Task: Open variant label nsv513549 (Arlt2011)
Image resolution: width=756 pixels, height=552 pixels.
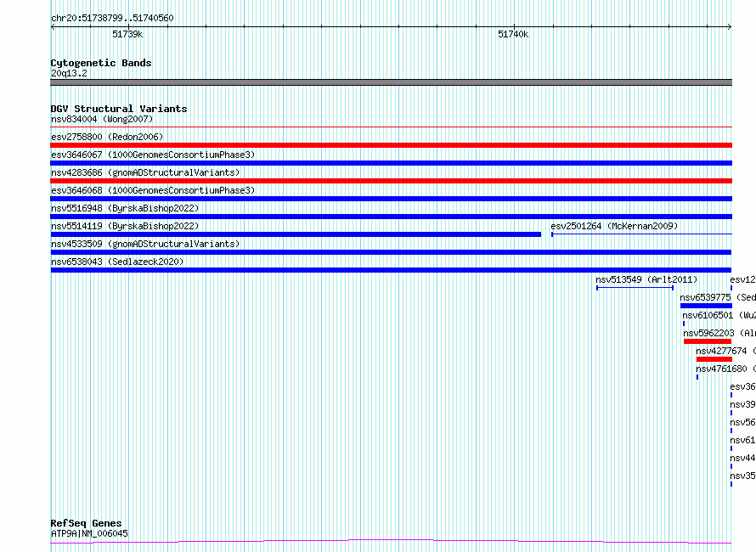Action: tap(646, 279)
